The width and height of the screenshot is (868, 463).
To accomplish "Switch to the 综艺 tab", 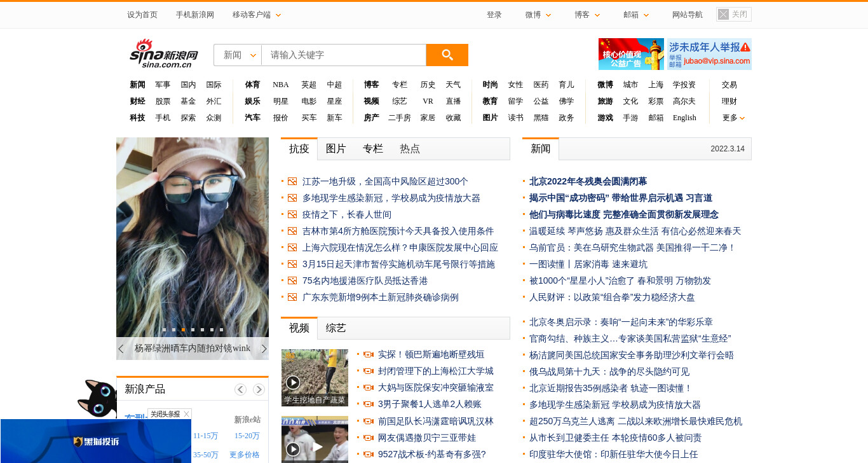I will click(x=336, y=328).
